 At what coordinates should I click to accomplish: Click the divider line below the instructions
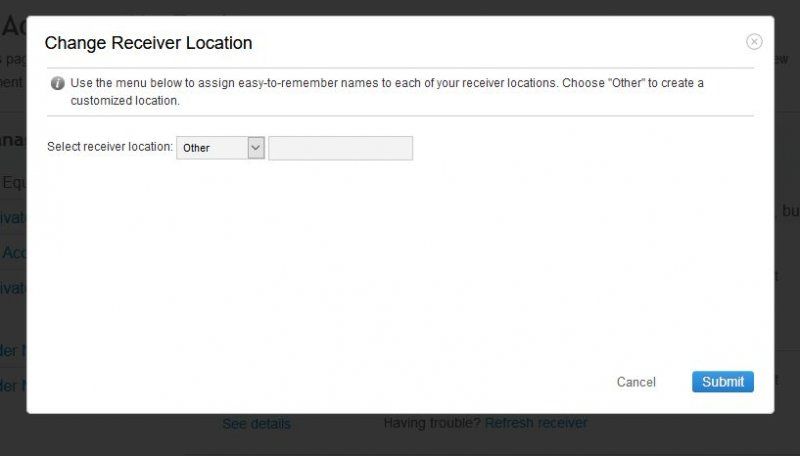pyautogui.click(x=400, y=115)
